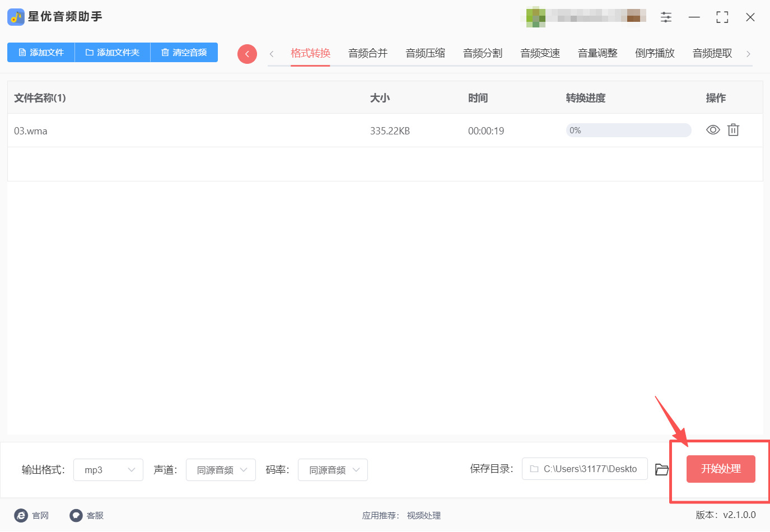Open the 码率 bitrate dropdown
Screen dimensions: 770x532
point(333,469)
